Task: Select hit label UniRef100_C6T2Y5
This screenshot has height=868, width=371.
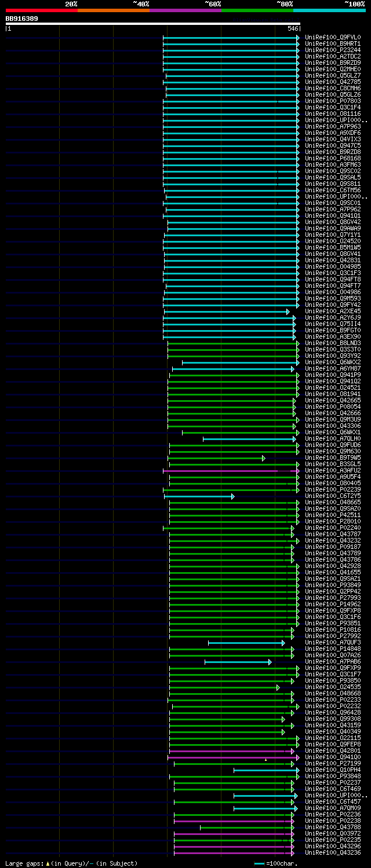Action: (x=333, y=496)
